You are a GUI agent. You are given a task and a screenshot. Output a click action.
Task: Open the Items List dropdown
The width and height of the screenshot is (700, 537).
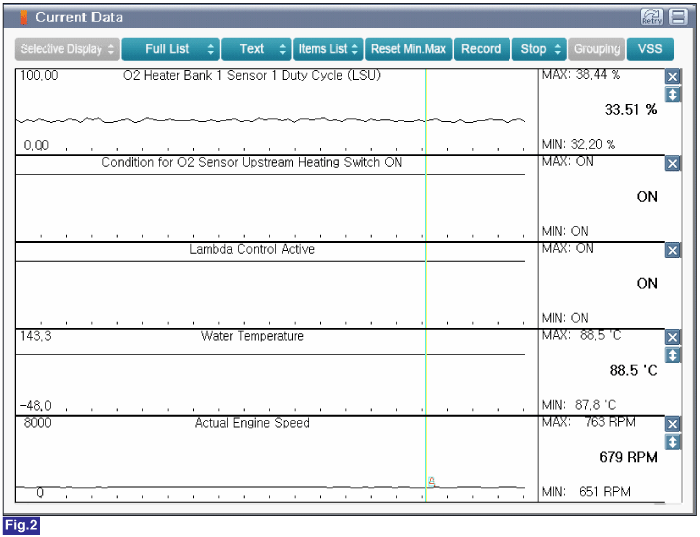328,49
